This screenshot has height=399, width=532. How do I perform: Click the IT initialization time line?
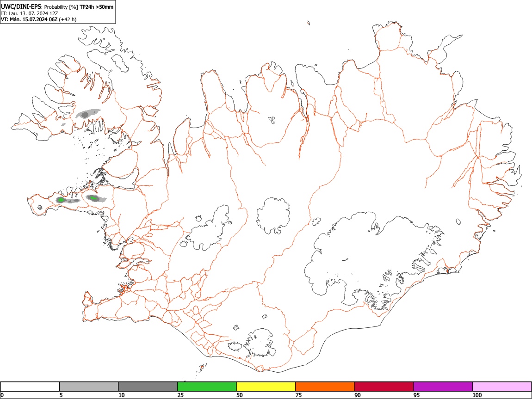[x=30, y=13]
